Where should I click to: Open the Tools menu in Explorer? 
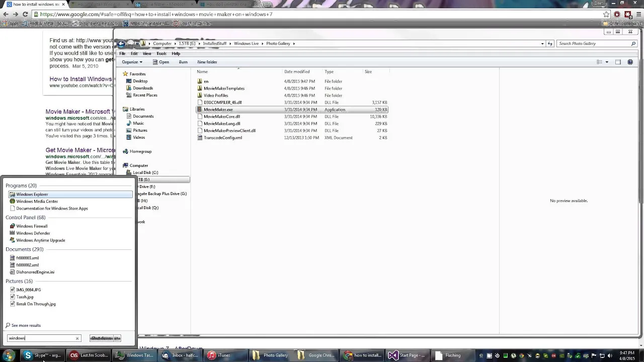tap(162, 53)
